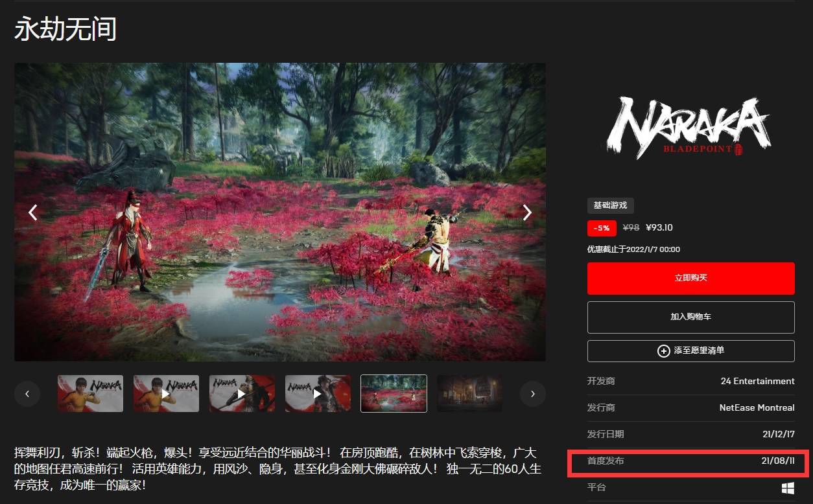Click the 首度发布 initial release label

(606, 461)
